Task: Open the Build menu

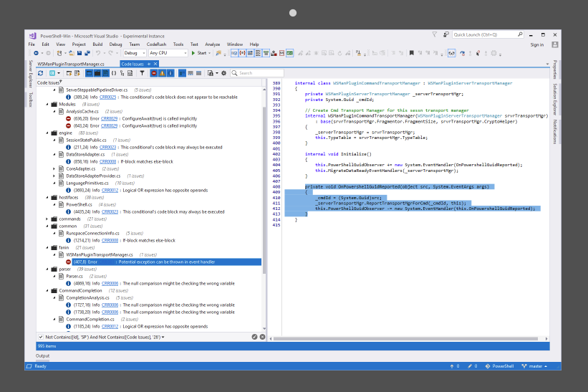Action: click(97, 44)
